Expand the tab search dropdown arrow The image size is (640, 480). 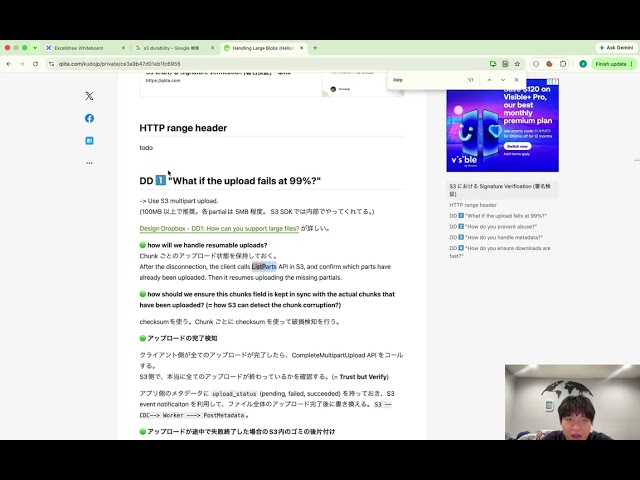click(x=35, y=48)
